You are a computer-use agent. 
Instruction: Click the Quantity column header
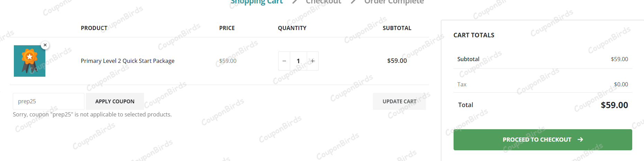click(292, 28)
